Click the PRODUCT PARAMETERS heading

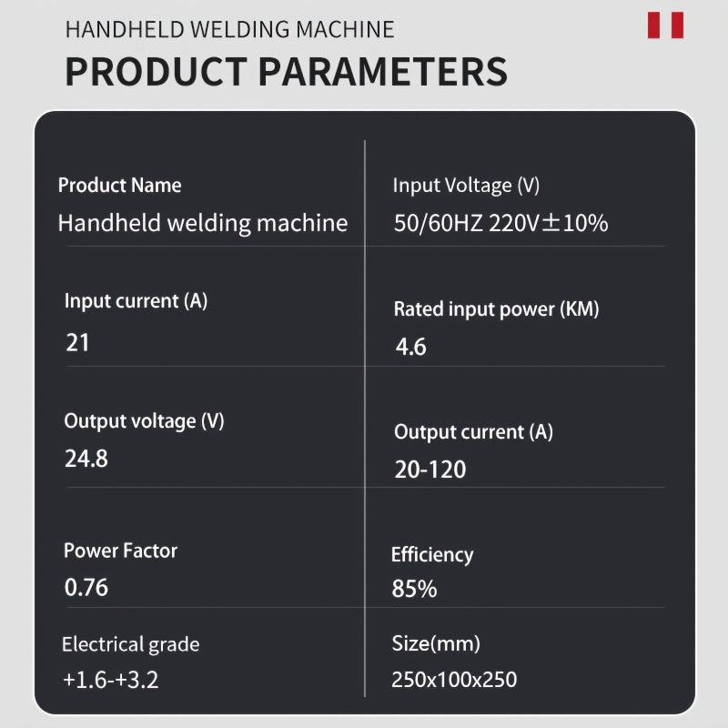(286, 72)
